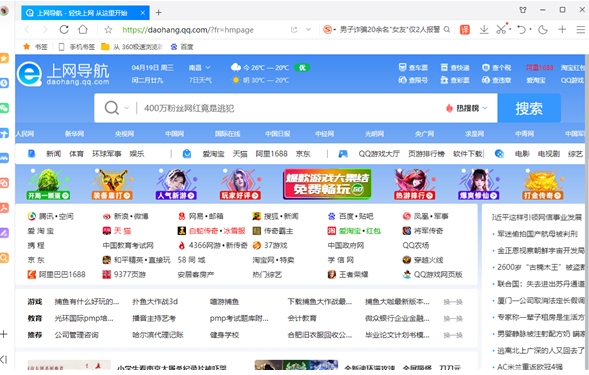Click the blue 搜索 button
This screenshot has height=375, width=589.
coord(529,108)
